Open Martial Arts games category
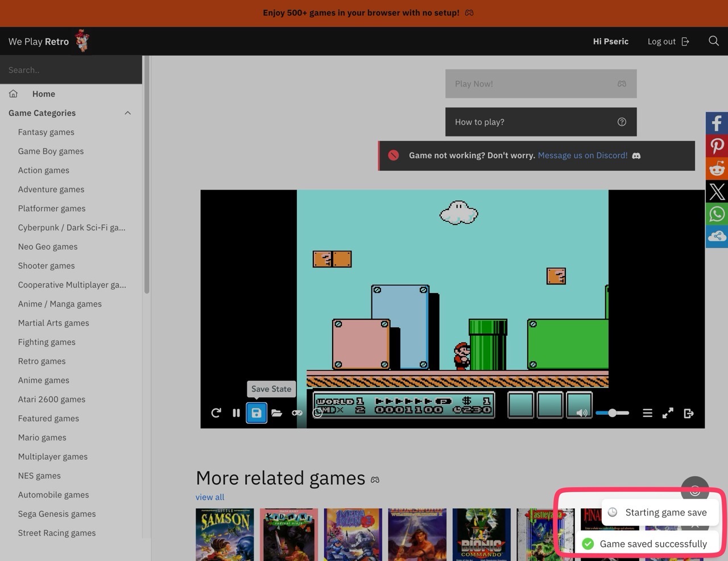 click(53, 323)
